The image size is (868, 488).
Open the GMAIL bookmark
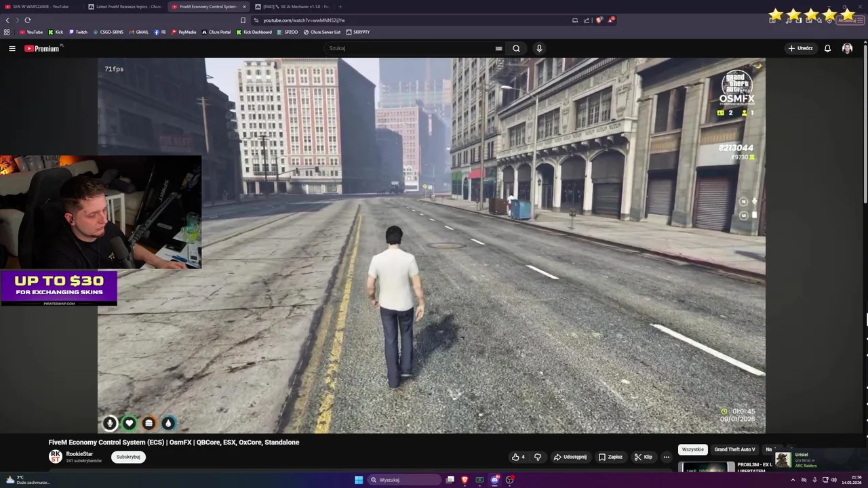point(139,32)
